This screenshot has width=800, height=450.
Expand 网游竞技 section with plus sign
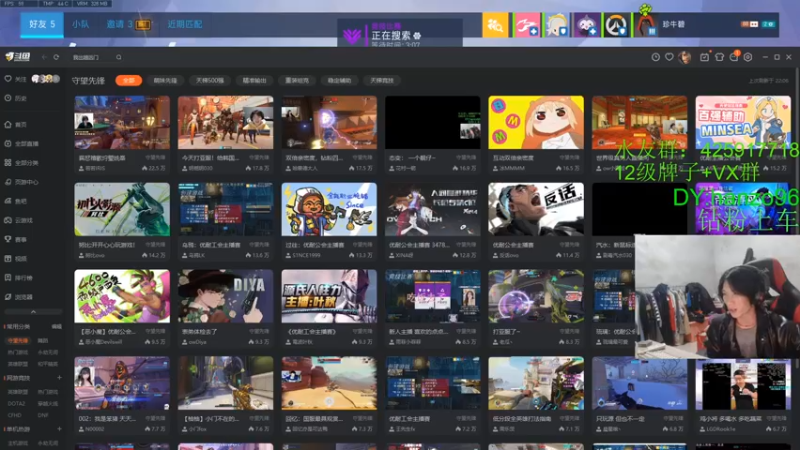click(59, 378)
